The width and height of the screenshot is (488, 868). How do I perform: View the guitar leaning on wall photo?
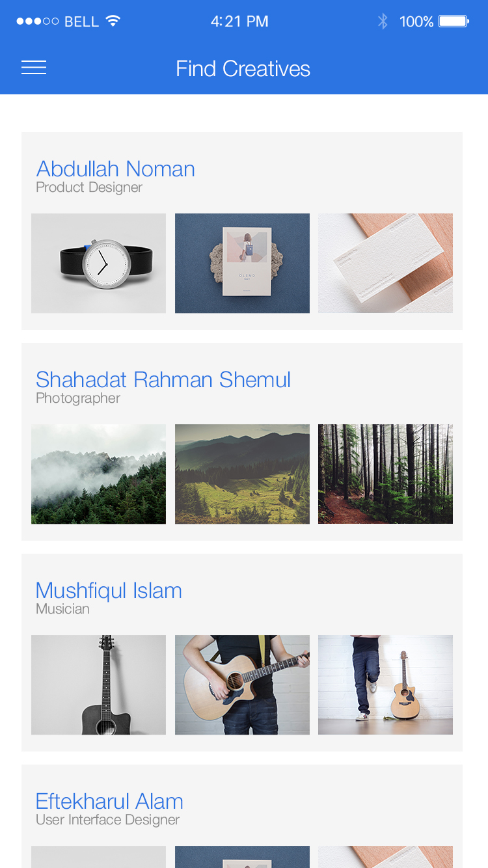(x=385, y=685)
